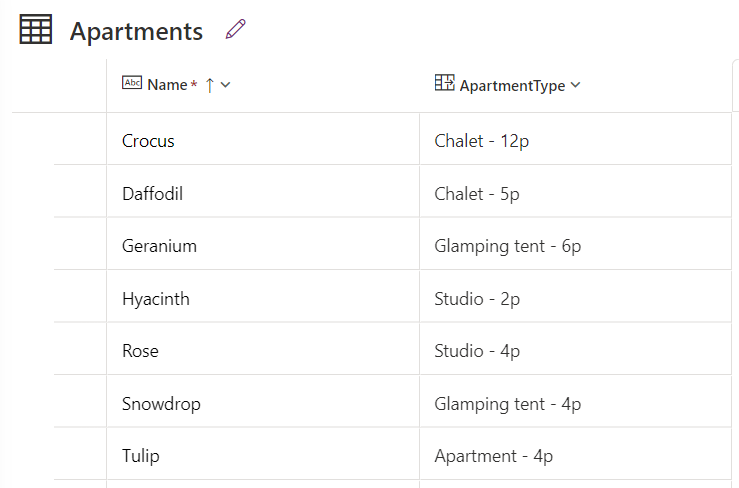Screen dimensions: 739x488
Task: Open the ApartmentType column dropdown chevron
Action: pos(575,85)
